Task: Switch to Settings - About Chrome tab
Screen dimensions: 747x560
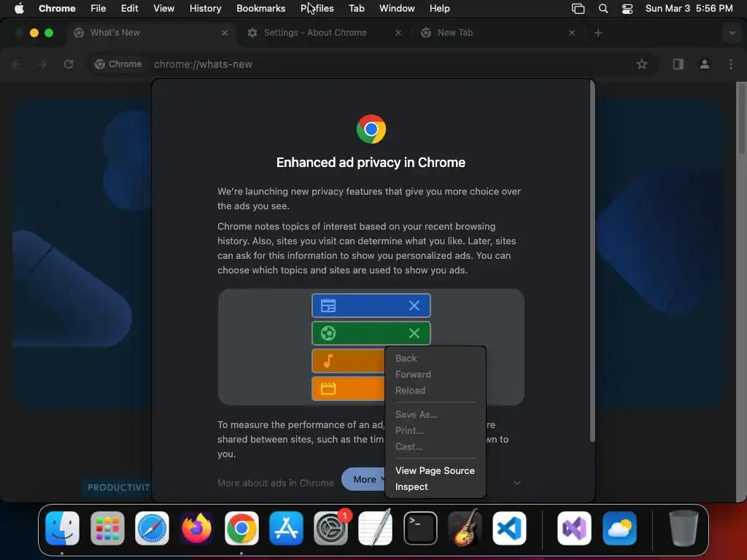Action: pyautogui.click(x=324, y=33)
